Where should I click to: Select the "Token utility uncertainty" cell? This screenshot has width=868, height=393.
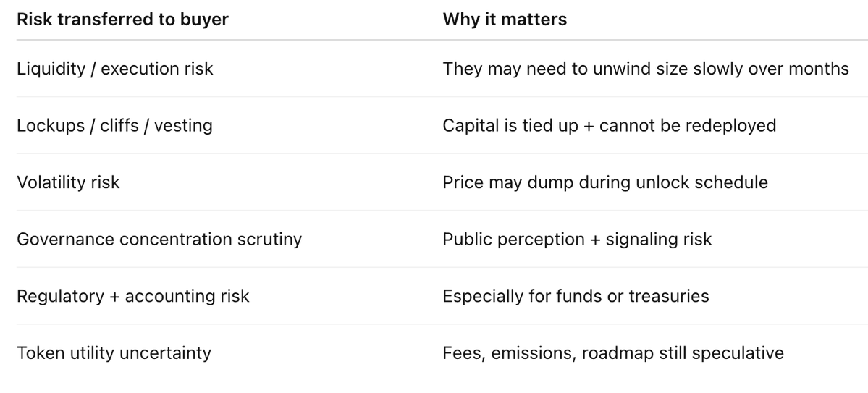click(x=114, y=352)
